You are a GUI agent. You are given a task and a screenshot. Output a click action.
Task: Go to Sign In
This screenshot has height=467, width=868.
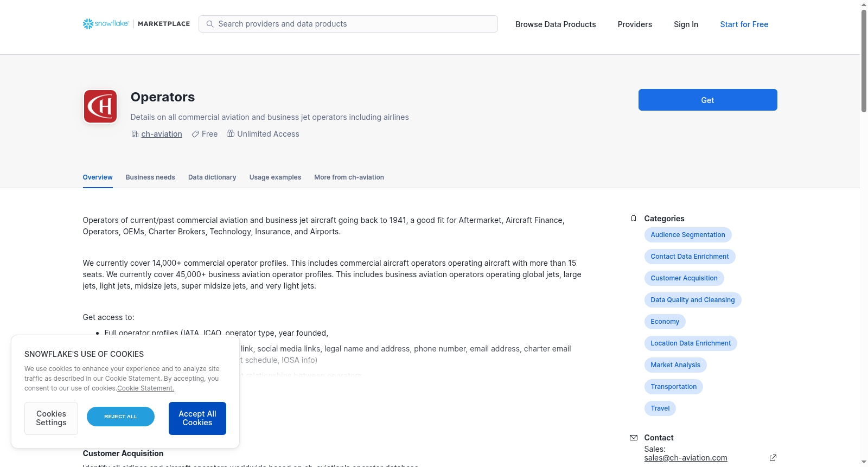click(x=686, y=24)
